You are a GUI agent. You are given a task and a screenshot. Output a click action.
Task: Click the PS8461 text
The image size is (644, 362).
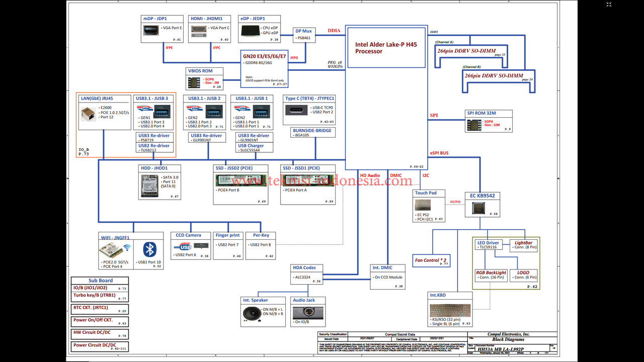click(x=303, y=38)
